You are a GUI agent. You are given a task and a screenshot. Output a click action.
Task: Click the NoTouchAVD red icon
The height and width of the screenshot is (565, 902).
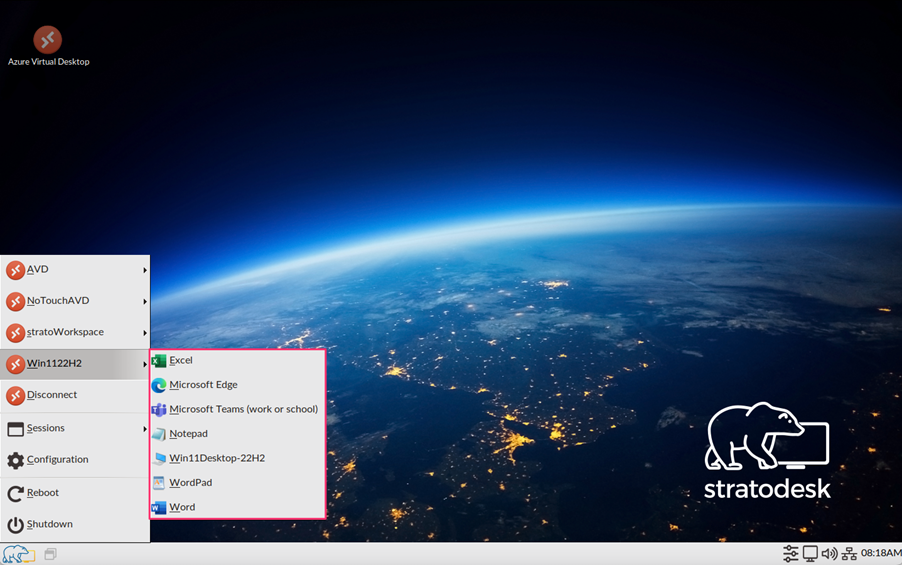[16, 301]
